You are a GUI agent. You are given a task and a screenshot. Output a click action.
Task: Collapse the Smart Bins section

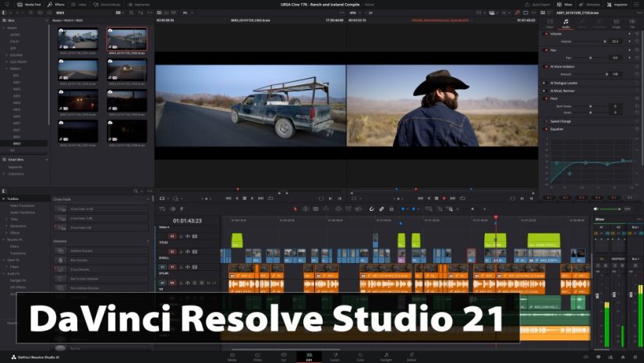click(47, 159)
